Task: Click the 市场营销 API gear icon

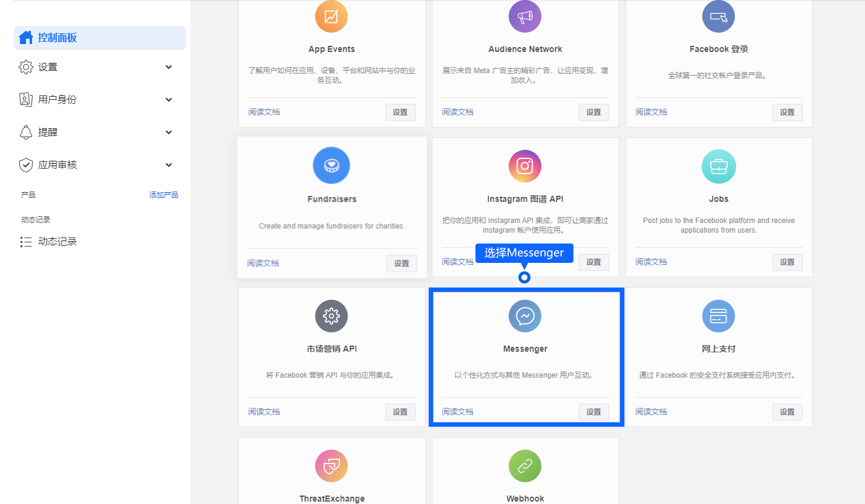Action: pos(331,316)
